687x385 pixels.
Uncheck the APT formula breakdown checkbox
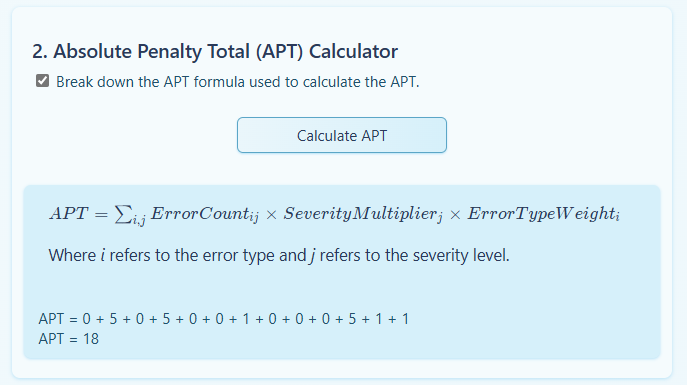(42, 81)
